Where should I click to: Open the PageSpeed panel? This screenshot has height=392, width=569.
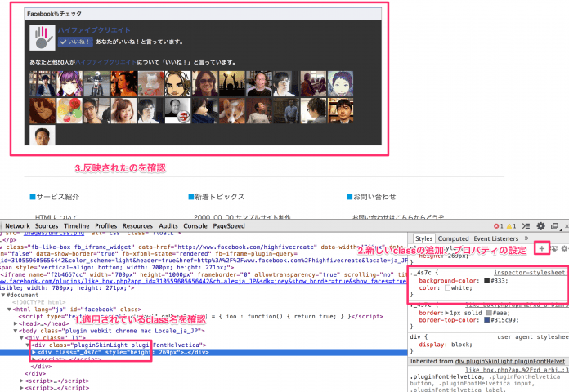[229, 226]
